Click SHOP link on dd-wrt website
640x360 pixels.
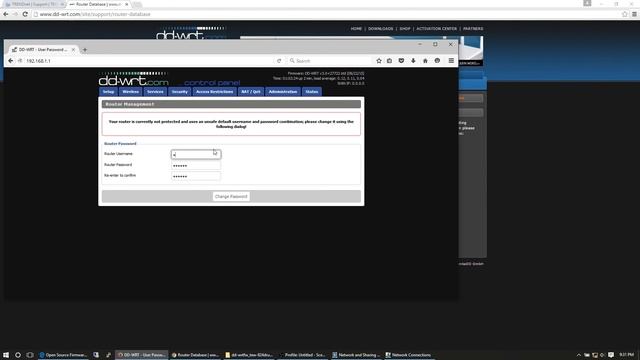click(405, 29)
